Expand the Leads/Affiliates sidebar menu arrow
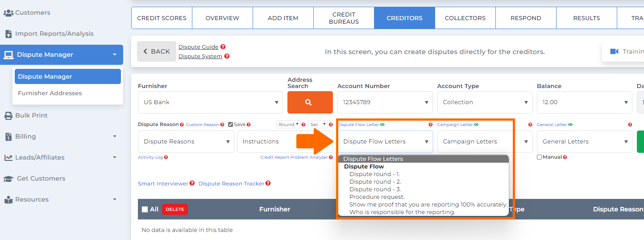The image size is (644, 240). pos(115,157)
